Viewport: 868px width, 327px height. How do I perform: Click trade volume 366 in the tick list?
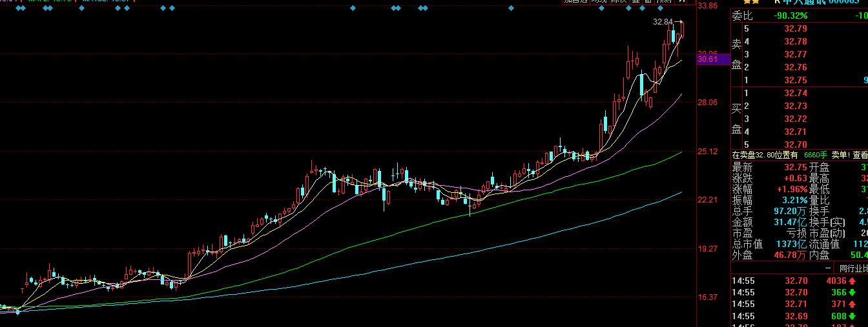pos(839,293)
